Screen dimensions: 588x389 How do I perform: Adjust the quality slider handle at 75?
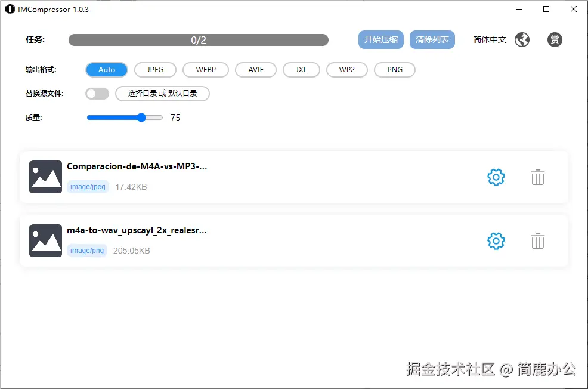click(143, 118)
